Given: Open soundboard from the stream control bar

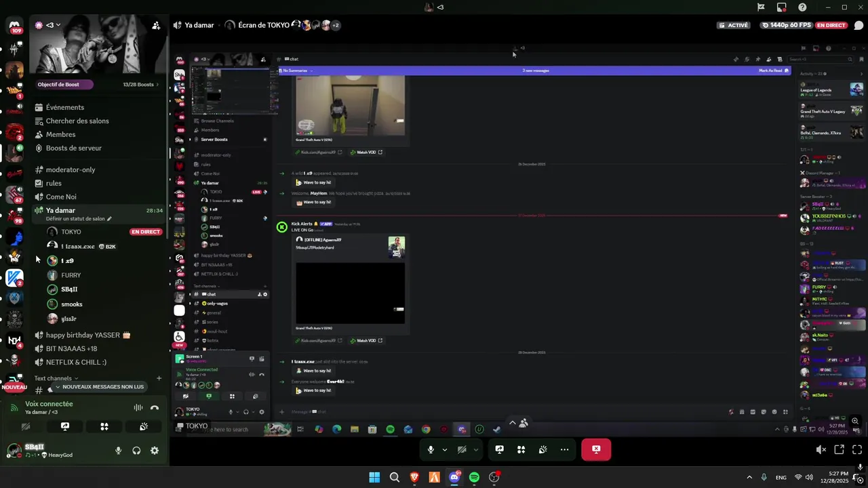Looking at the screenshot, I should [x=542, y=449].
